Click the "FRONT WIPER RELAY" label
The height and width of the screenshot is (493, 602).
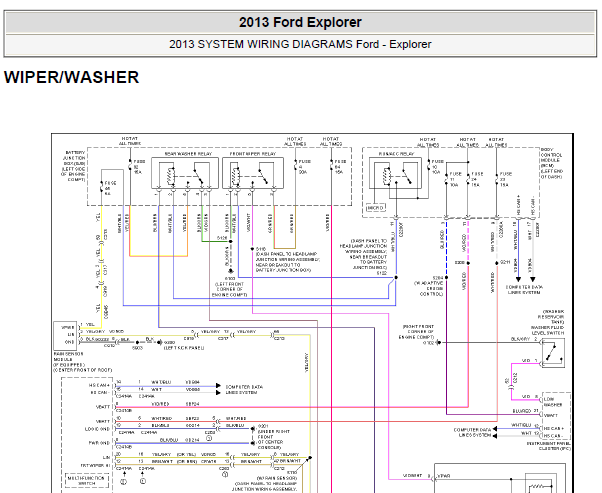pos(253,154)
